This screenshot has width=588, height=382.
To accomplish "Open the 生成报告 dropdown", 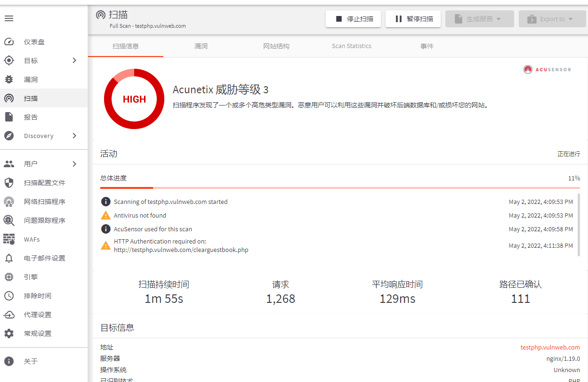I will pos(479,19).
